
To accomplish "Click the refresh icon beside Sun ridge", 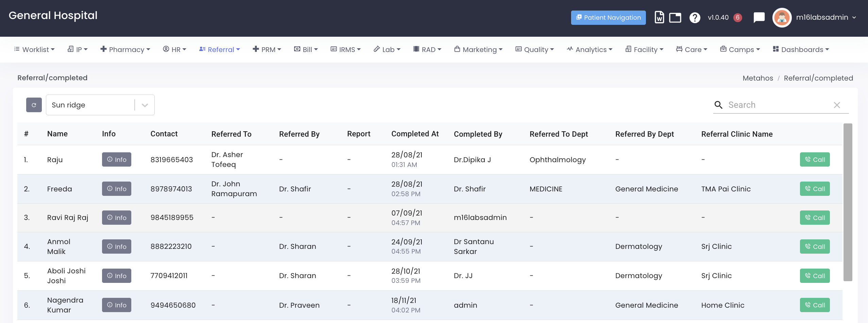I will [x=34, y=105].
